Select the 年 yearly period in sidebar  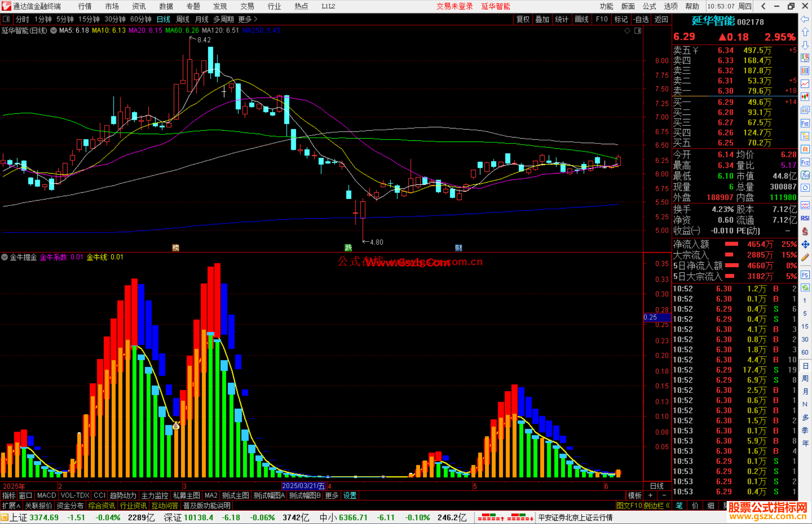(805, 443)
